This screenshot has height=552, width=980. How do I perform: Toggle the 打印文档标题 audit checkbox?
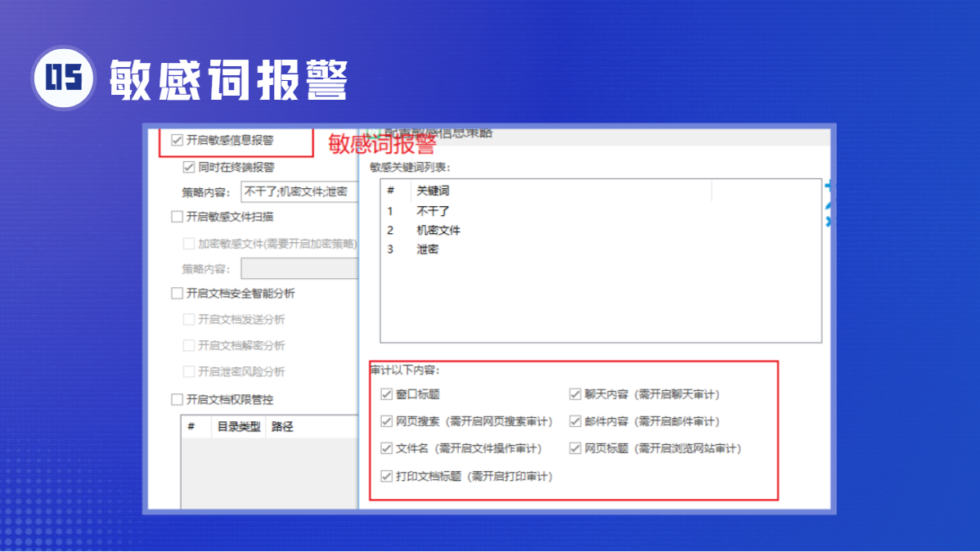(387, 476)
